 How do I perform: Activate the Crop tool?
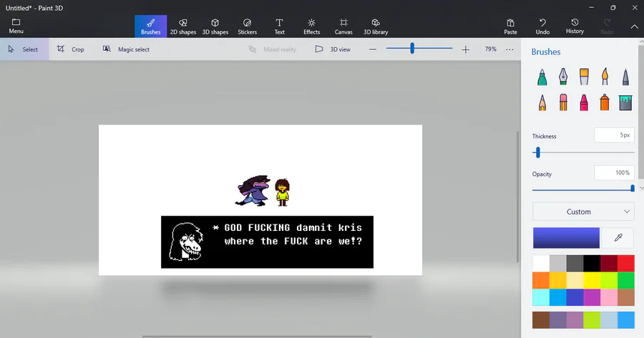[x=70, y=49]
